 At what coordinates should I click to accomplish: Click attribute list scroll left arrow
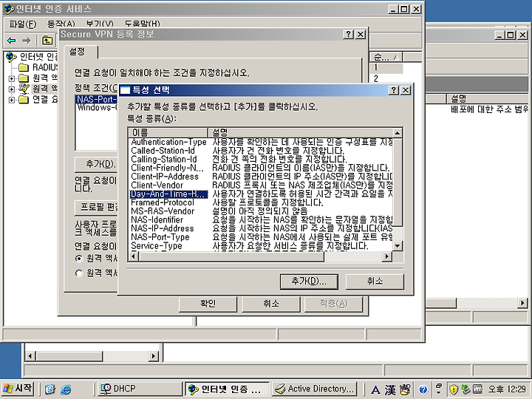pos(133,256)
